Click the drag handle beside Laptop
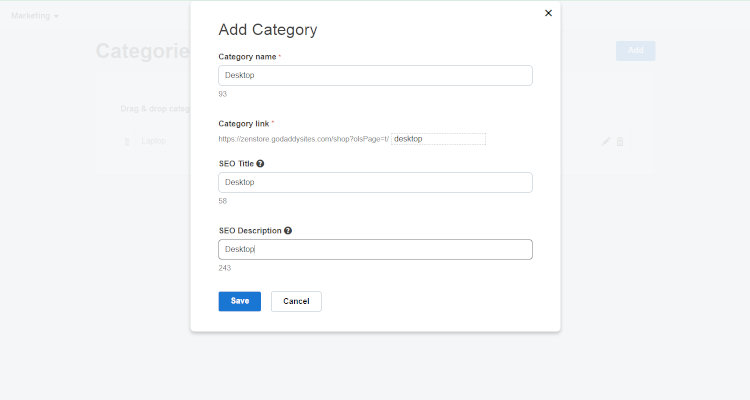This screenshot has height=400, width=750. click(127, 142)
